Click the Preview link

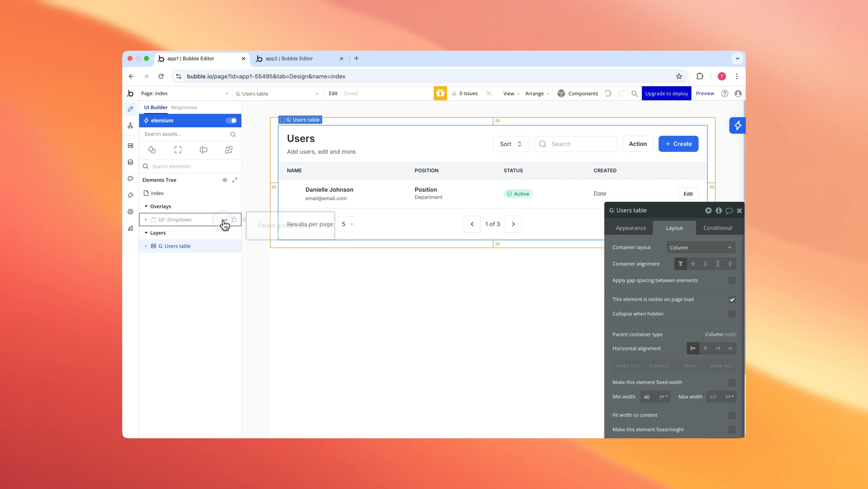click(705, 93)
